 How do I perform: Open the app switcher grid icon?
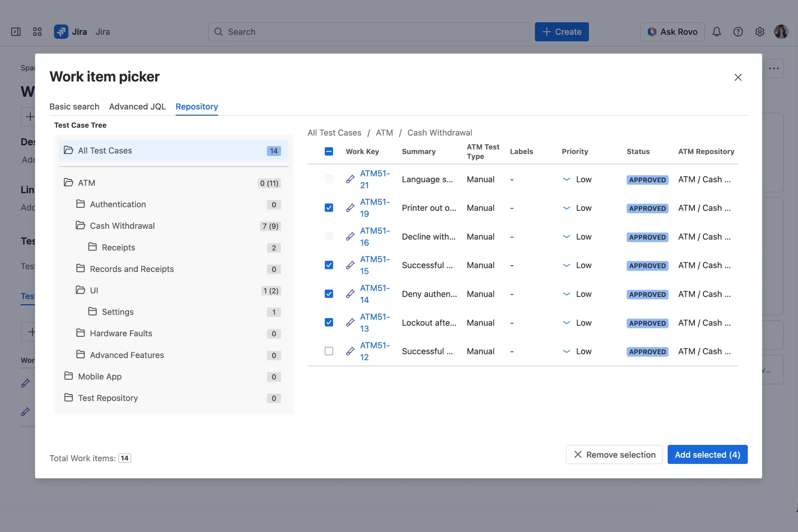click(x=37, y=32)
